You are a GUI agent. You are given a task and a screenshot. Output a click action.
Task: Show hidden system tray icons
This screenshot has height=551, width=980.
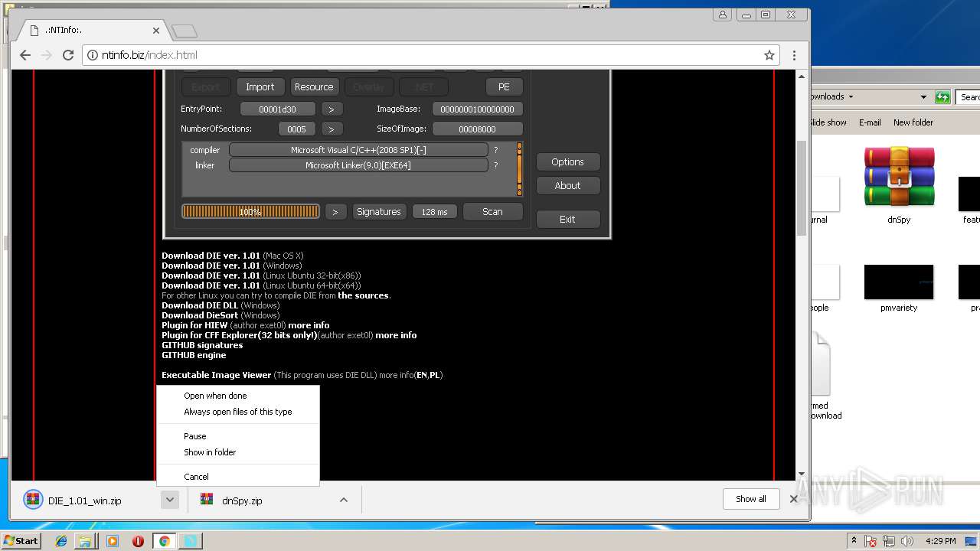coord(854,541)
